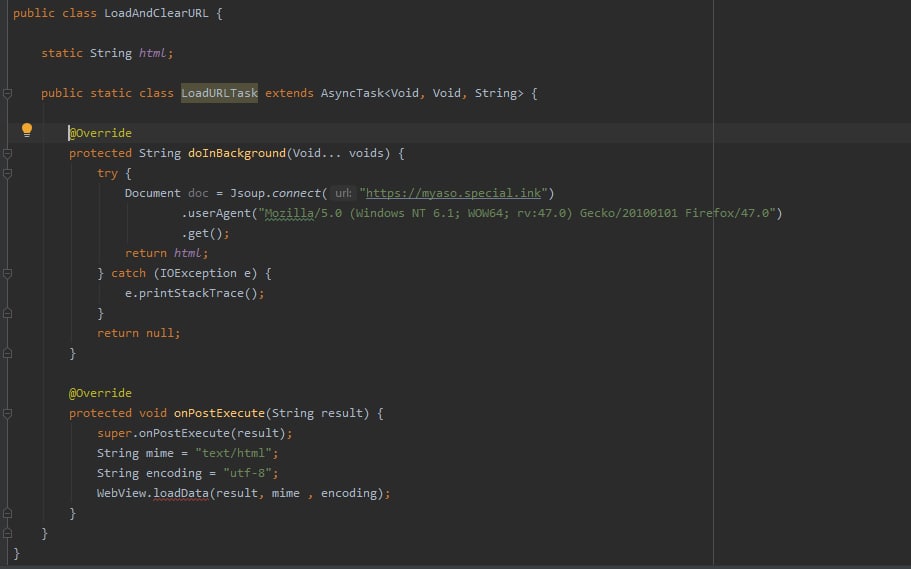Click the connect method call
This screenshot has width=911, height=569.
(x=296, y=193)
